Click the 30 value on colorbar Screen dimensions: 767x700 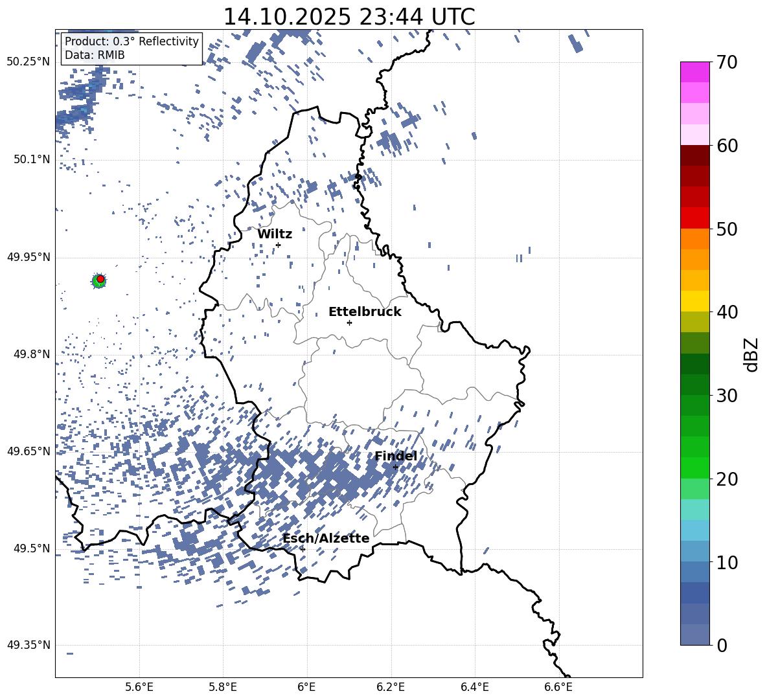727,396
